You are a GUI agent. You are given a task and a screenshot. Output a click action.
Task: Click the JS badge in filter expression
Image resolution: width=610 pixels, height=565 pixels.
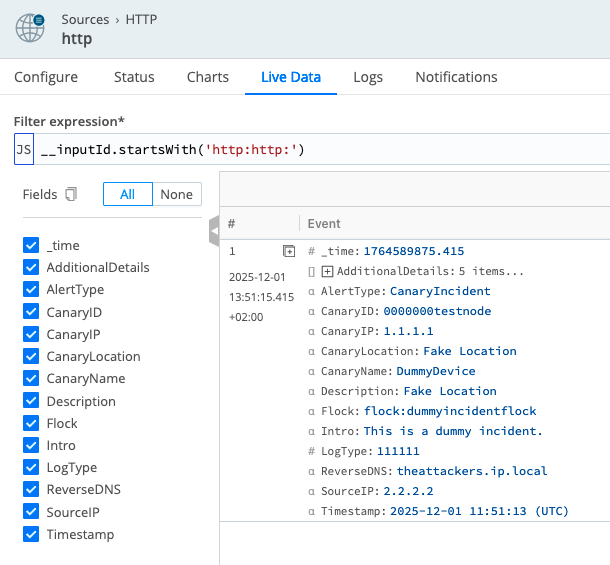[24, 150]
